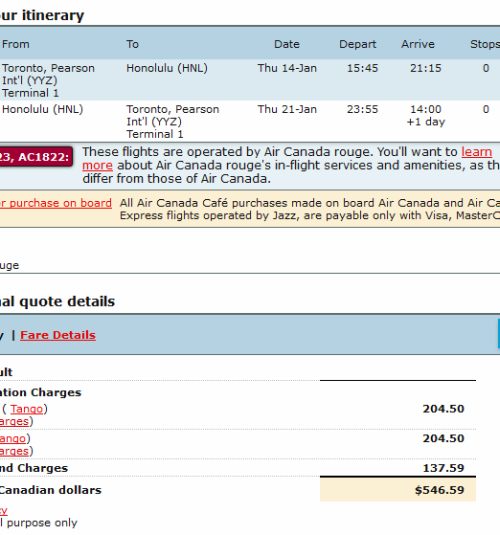Click the Date column header
The height and width of the screenshot is (535, 500).
[287, 44]
